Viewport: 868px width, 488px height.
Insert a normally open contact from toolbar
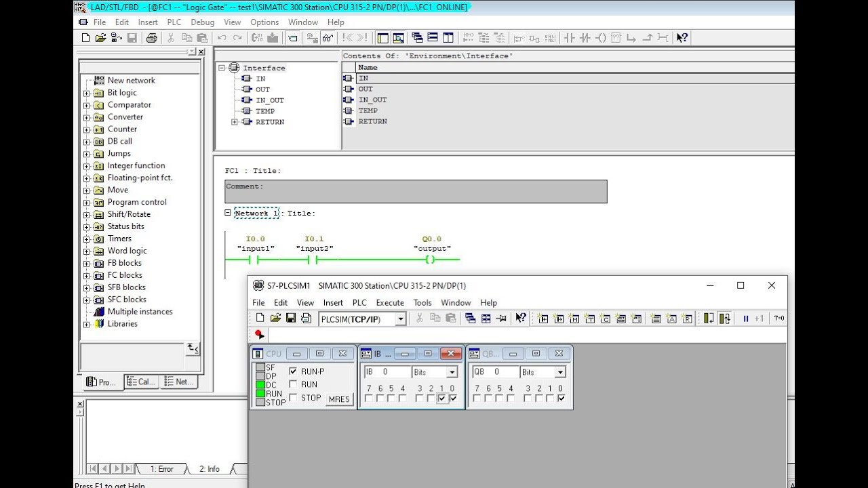tap(569, 38)
